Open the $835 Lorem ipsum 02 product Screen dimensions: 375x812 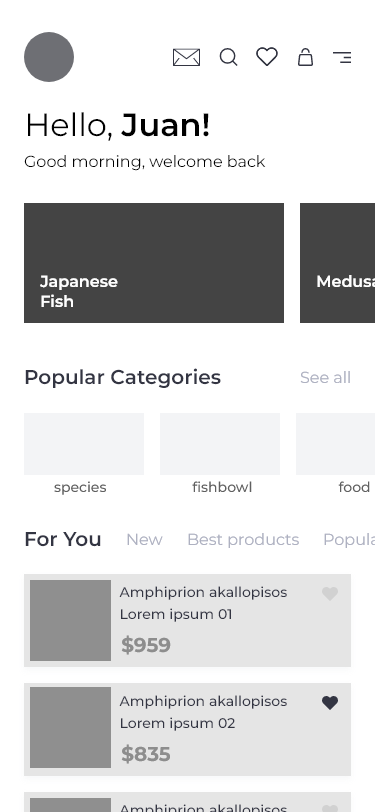188,729
